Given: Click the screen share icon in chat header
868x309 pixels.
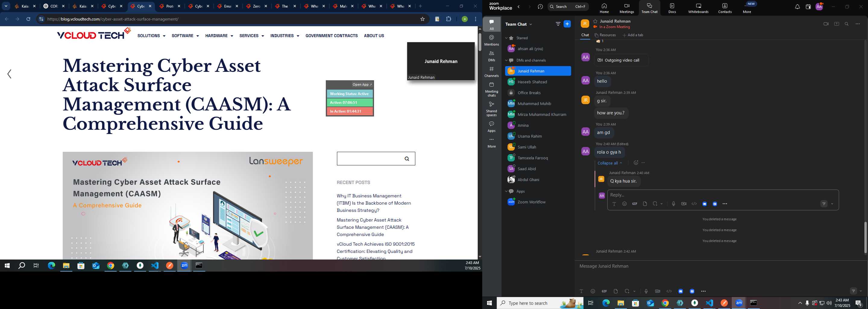Looking at the screenshot, I should (x=836, y=24).
